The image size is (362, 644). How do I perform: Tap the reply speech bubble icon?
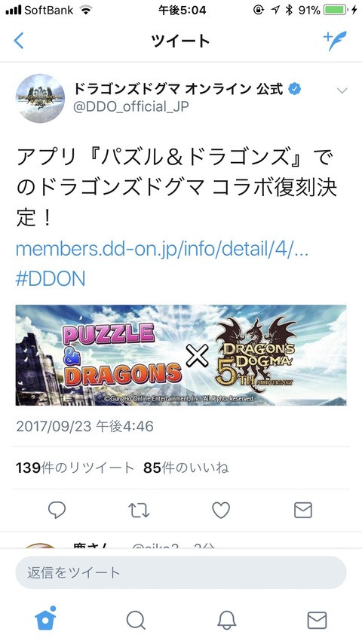coord(57,511)
